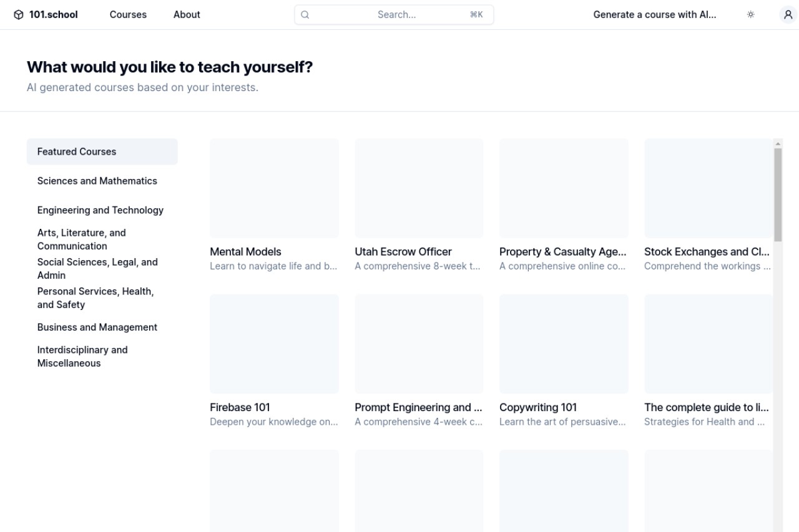Click 'Learn the art of persuasive...' description

point(562,422)
